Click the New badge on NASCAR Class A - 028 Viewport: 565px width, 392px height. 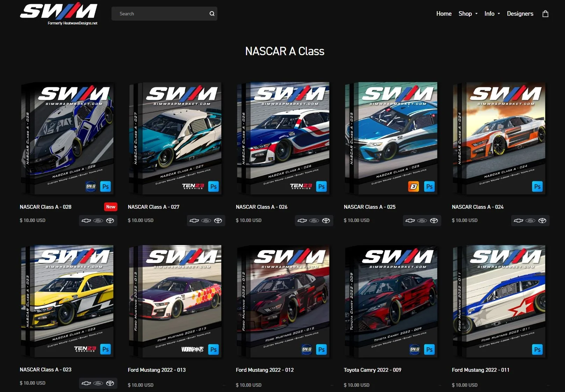click(x=111, y=207)
